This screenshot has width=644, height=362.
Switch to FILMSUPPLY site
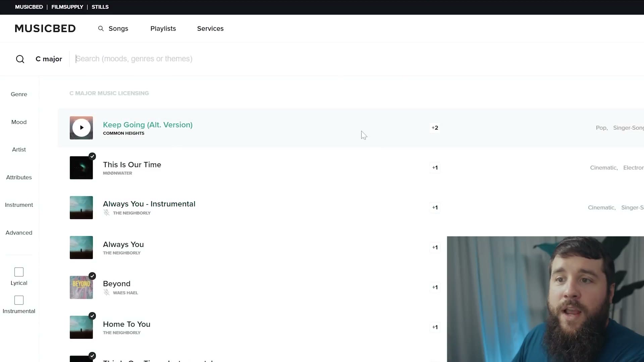67,7
